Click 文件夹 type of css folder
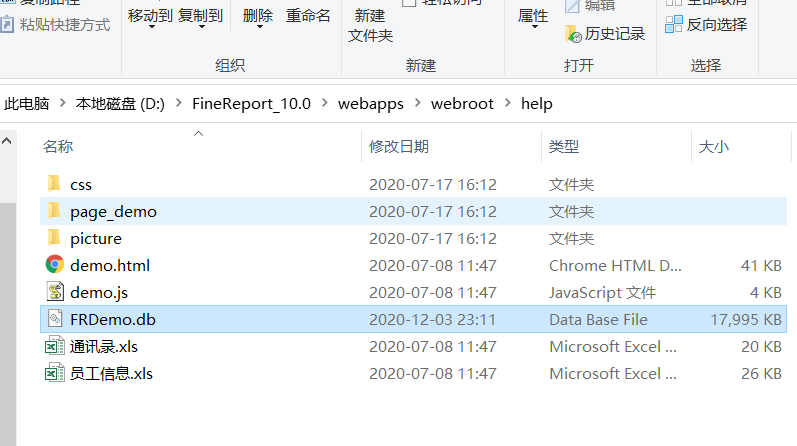This screenshot has width=797, height=446. pyautogui.click(x=571, y=185)
